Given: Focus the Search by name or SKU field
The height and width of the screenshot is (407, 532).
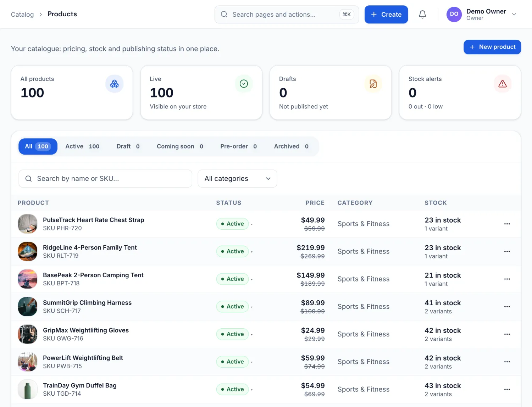Looking at the screenshot, I should point(105,179).
